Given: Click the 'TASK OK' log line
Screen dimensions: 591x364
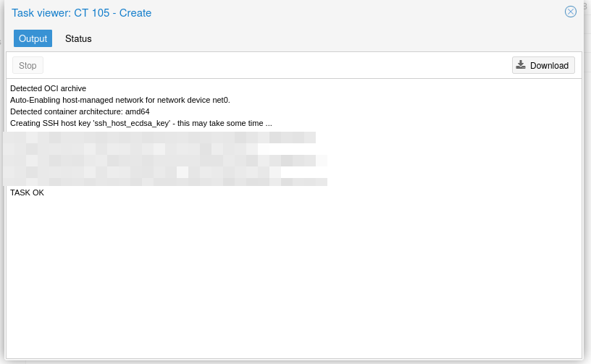Looking at the screenshot, I should click(27, 192).
